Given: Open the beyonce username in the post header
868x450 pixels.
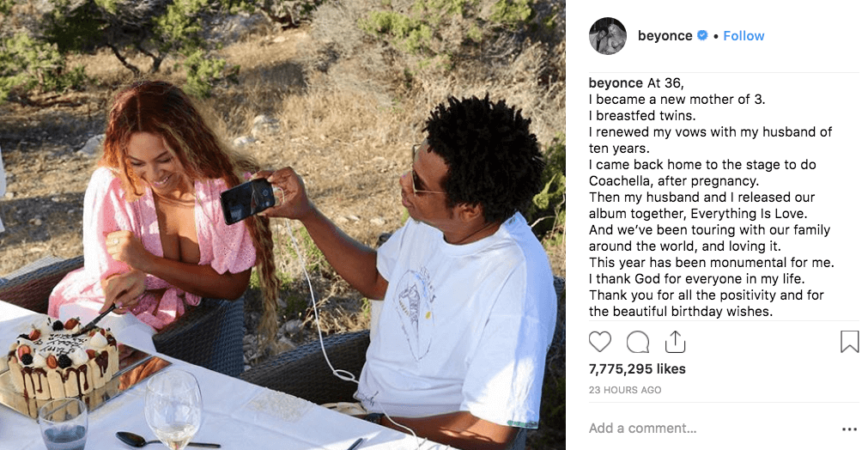Looking at the screenshot, I should coord(665,36).
